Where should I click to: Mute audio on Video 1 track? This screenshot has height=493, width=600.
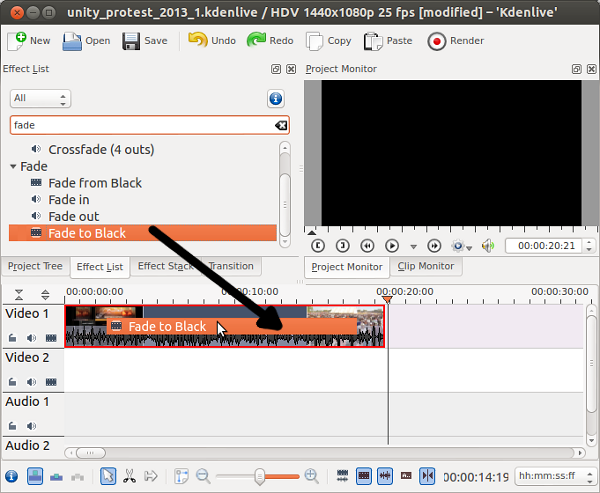31,338
